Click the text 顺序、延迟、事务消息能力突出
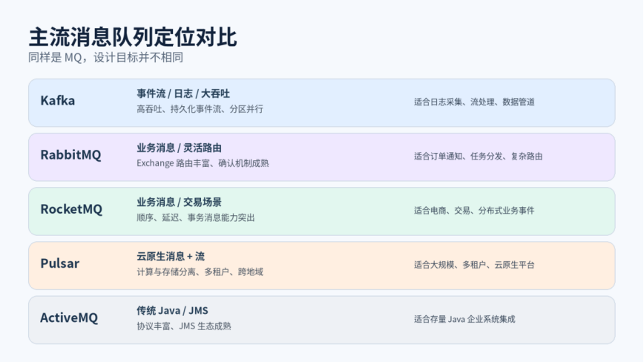The image size is (644, 362). 196,217
